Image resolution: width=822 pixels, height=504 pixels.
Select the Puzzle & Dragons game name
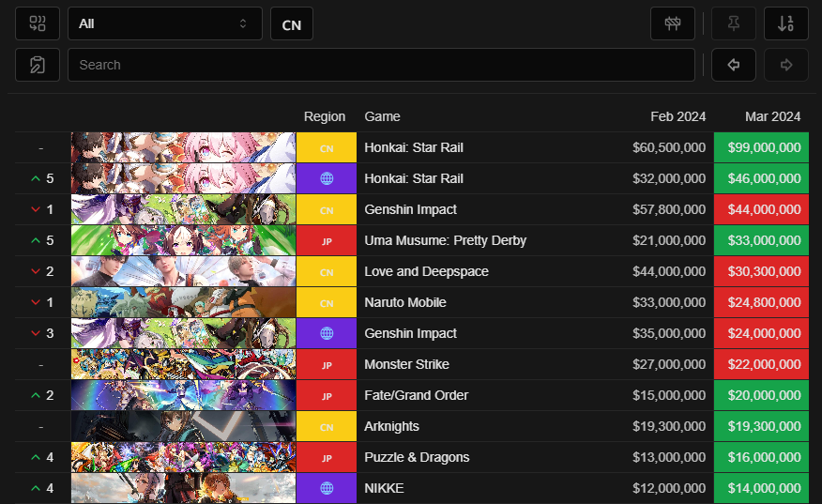tap(417, 457)
